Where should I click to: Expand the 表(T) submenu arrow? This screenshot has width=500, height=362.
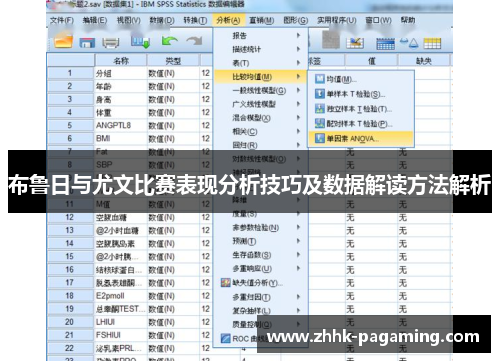298,63
